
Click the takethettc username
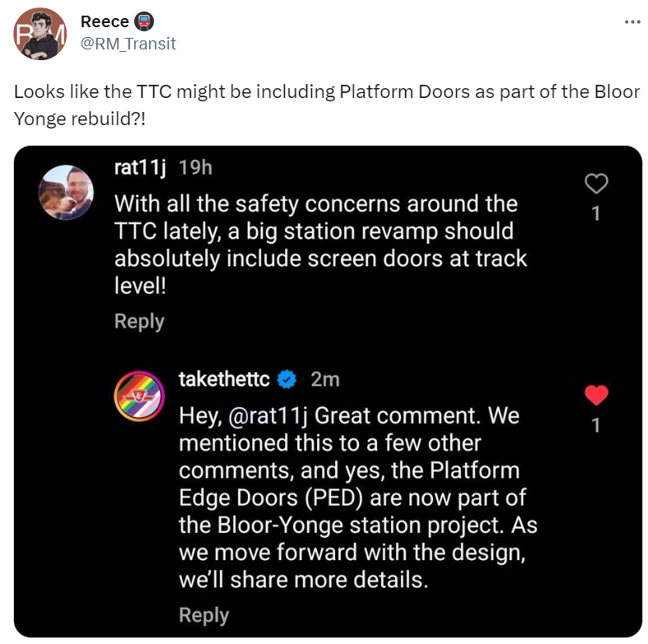click(x=224, y=379)
